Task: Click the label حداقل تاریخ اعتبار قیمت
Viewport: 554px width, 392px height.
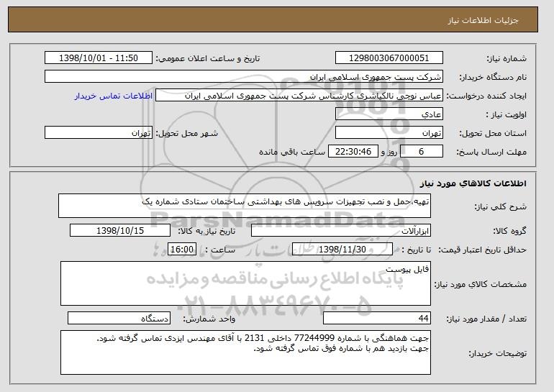Action: (482, 250)
